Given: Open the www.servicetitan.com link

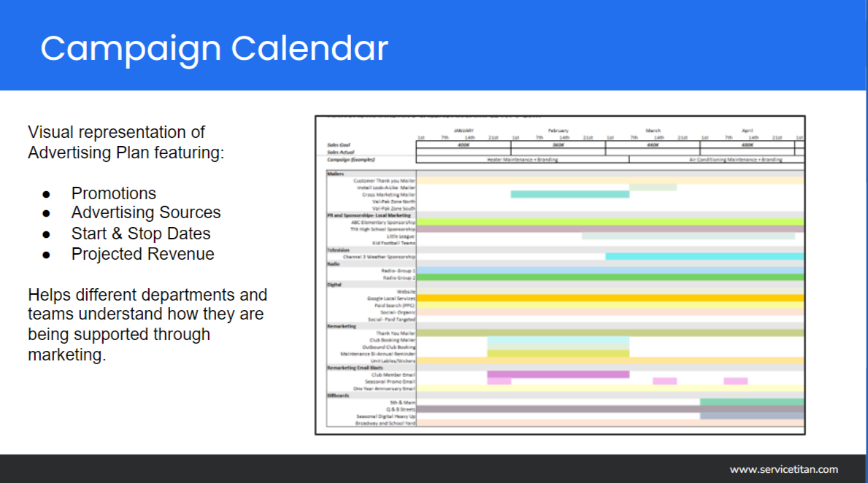Looking at the screenshot, I should (x=785, y=470).
